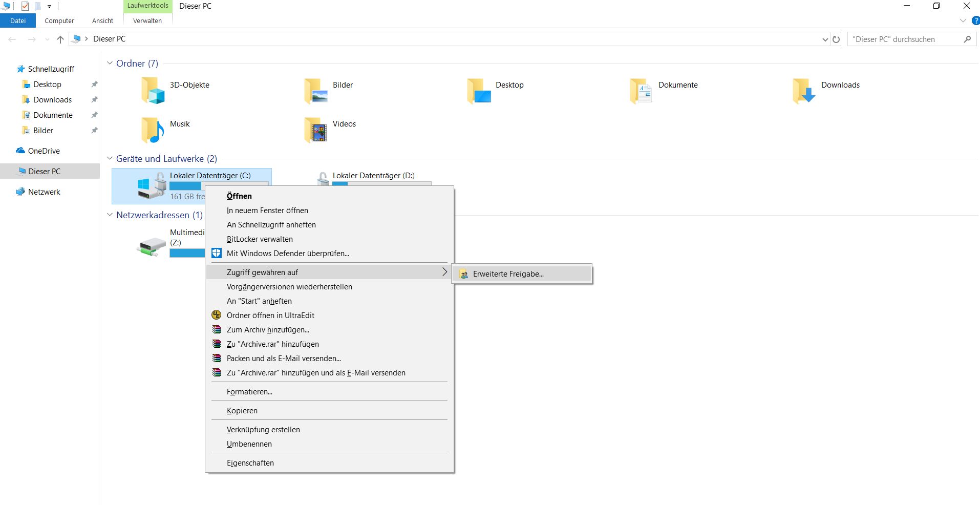Click the UltraEdit icon in context menu
This screenshot has width=980, height=505.
click(x=217, y=315)
